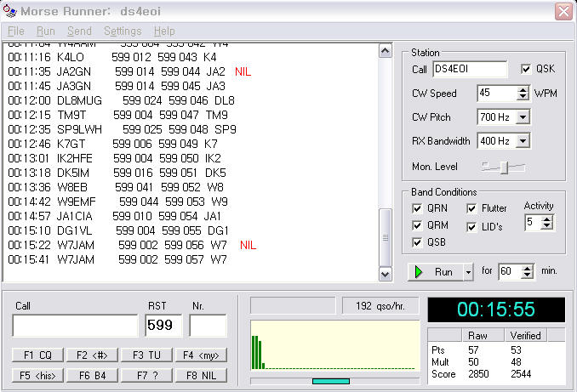
Task: Open the RX Bandwidth dropdown
Action: pos(523,141)
